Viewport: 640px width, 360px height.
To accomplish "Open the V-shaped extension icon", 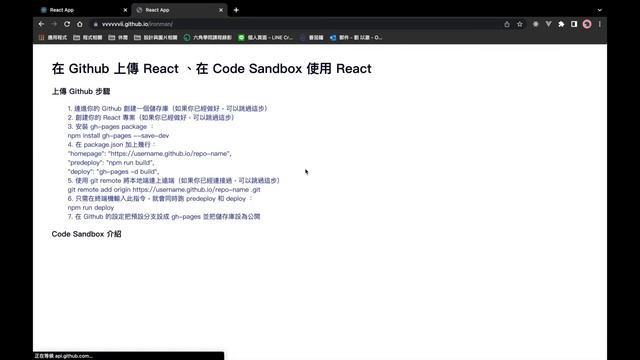I will click(x=548, y=24).
